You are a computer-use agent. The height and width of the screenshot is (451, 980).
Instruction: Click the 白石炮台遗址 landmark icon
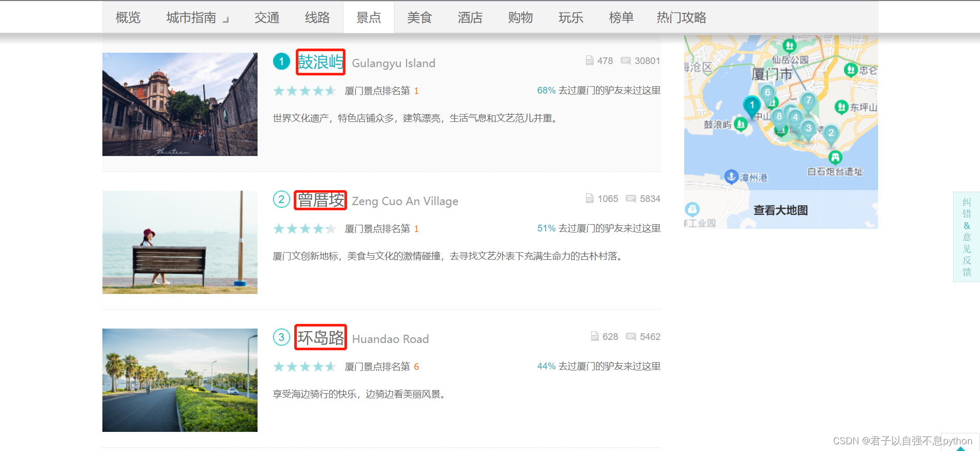[835, 157]
